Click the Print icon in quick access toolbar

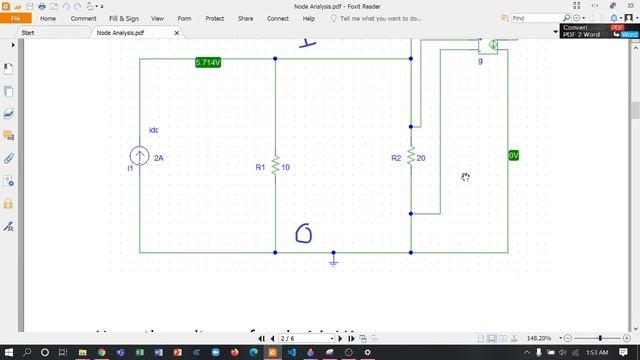click(42, 7)
